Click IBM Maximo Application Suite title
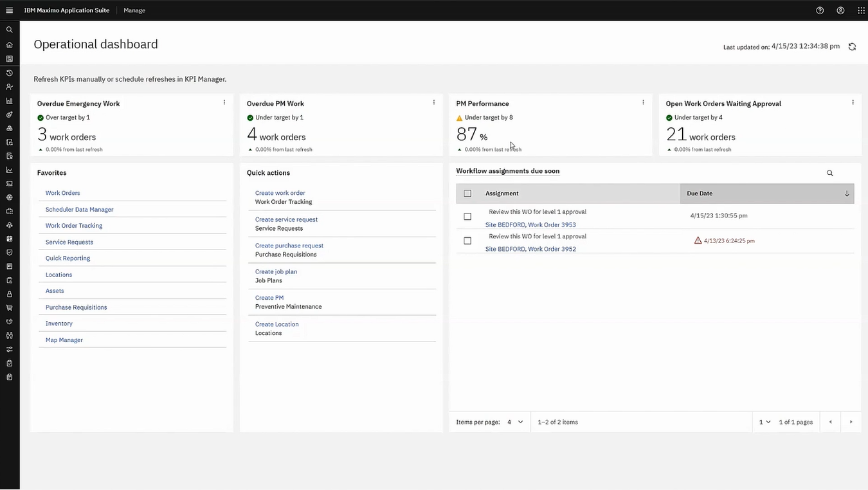 (x=67, y=10)
